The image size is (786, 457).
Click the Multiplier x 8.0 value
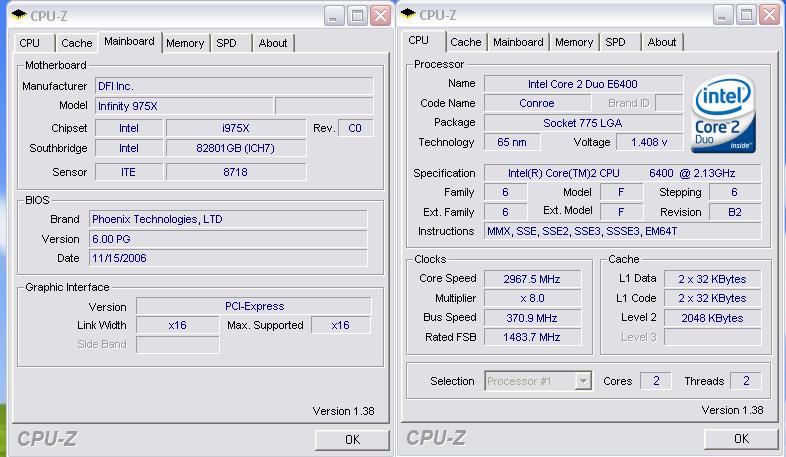(x=532, y=298)
